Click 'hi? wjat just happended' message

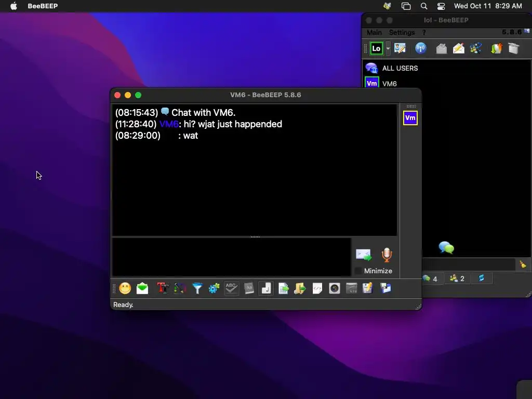[233, 124]
